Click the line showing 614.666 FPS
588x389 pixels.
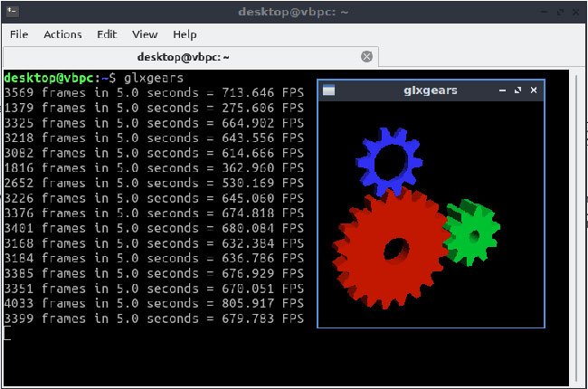pyautogui.click(x=154, y=153)
